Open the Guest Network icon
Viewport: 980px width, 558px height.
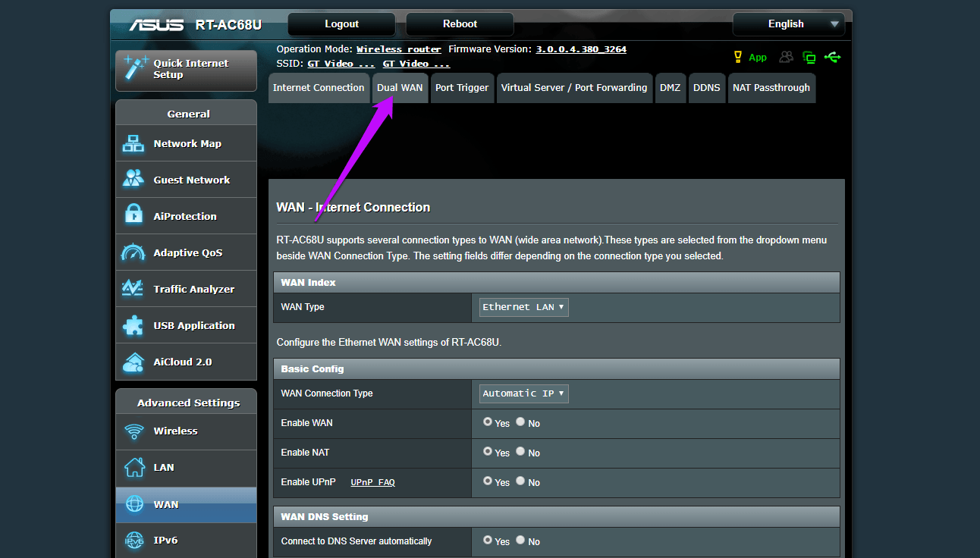133,180
